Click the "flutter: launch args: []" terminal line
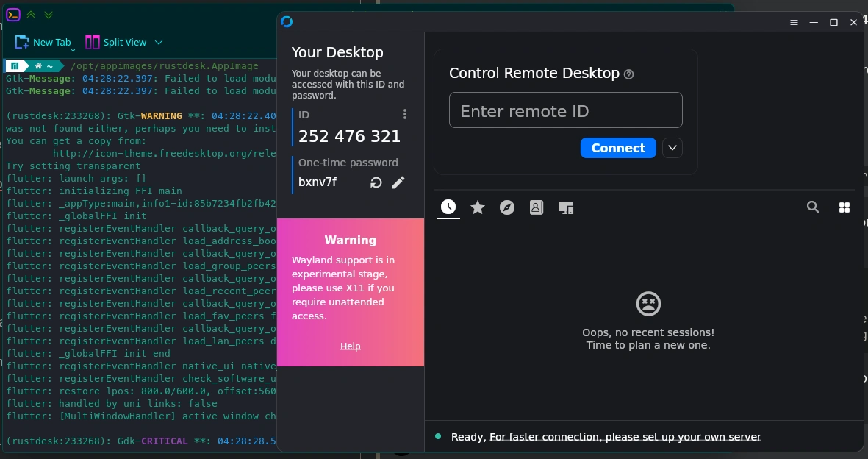 click(x=76, y=179)
